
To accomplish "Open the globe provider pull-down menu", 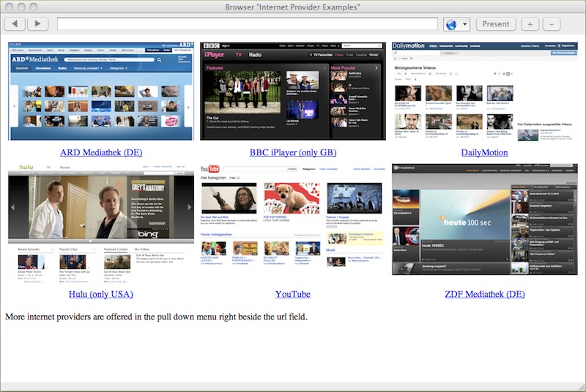I will (x=456, y=24).
